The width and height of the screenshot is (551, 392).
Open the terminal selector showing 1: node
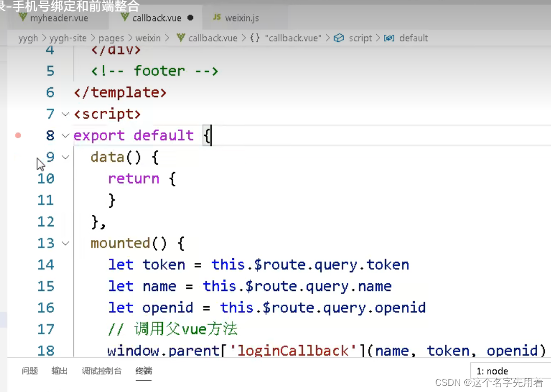tap(511, 371)
